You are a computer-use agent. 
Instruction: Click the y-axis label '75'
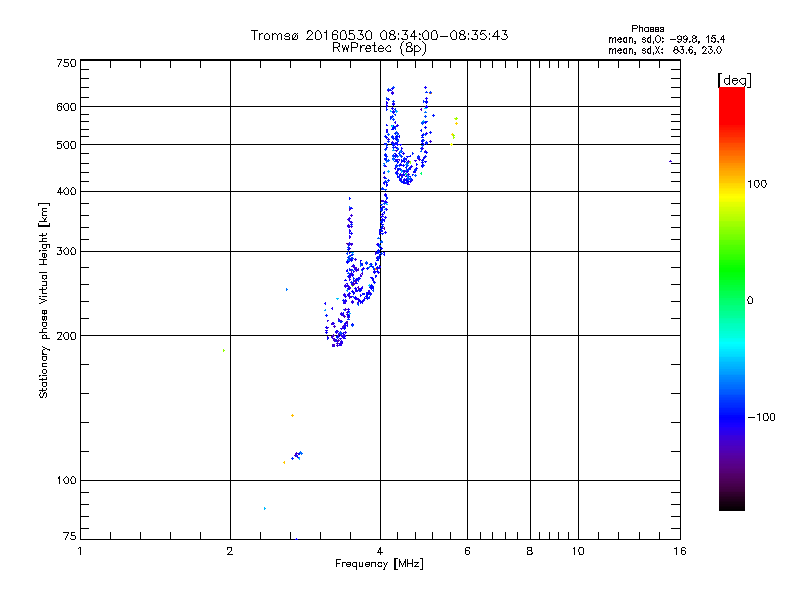(70, 536)
